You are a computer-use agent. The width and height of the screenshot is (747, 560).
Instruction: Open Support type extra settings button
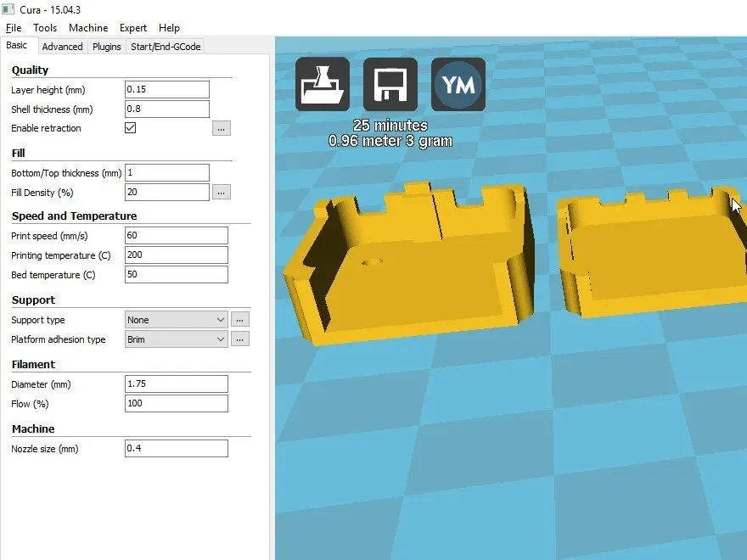[239, 320]
